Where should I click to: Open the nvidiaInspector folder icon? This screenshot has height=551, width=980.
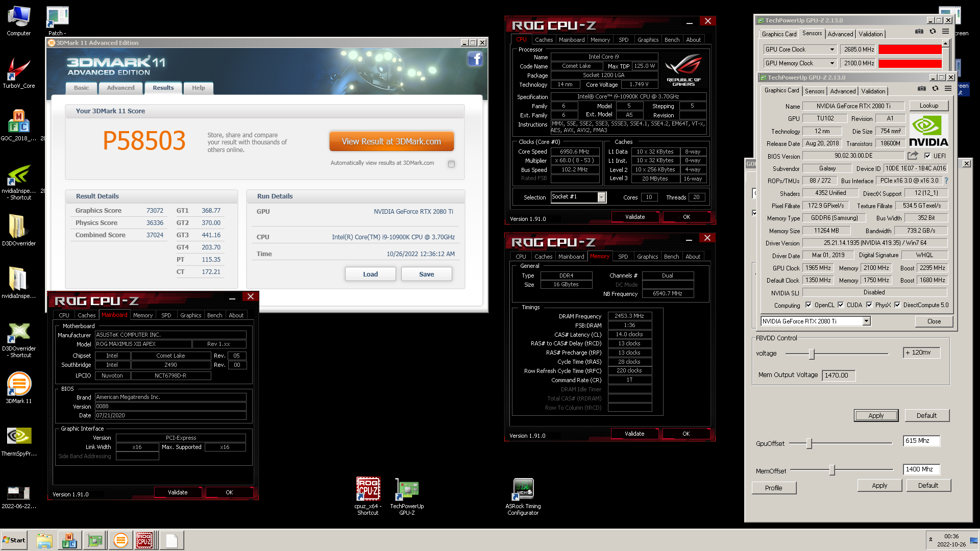tap(18, 282)
